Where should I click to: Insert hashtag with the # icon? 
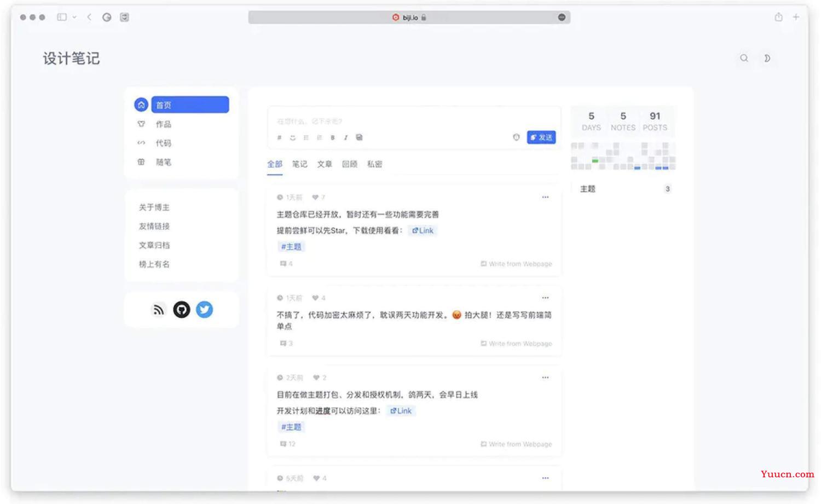pyautogui.click(x=279, y=138)
